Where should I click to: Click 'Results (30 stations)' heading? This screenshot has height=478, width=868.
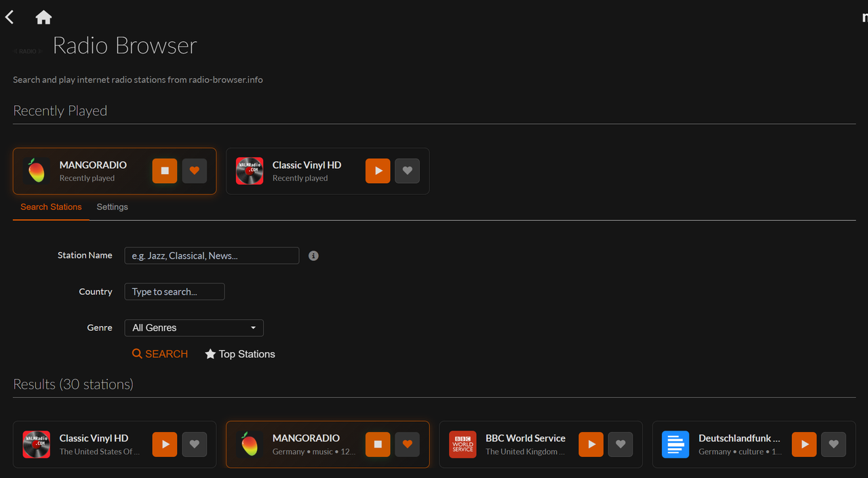point(73,384)
